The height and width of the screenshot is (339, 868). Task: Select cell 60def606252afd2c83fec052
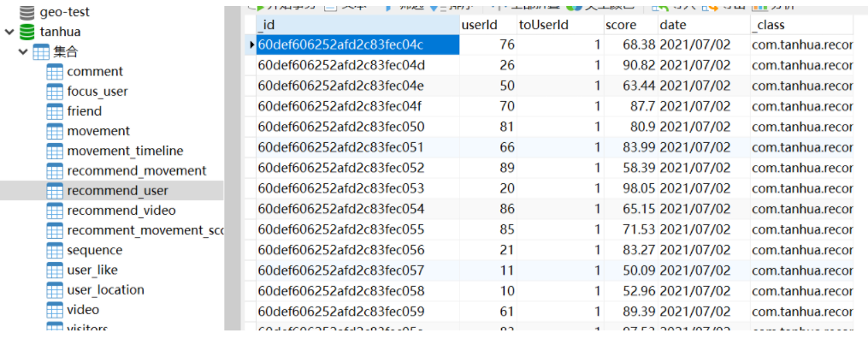[357, 168]
